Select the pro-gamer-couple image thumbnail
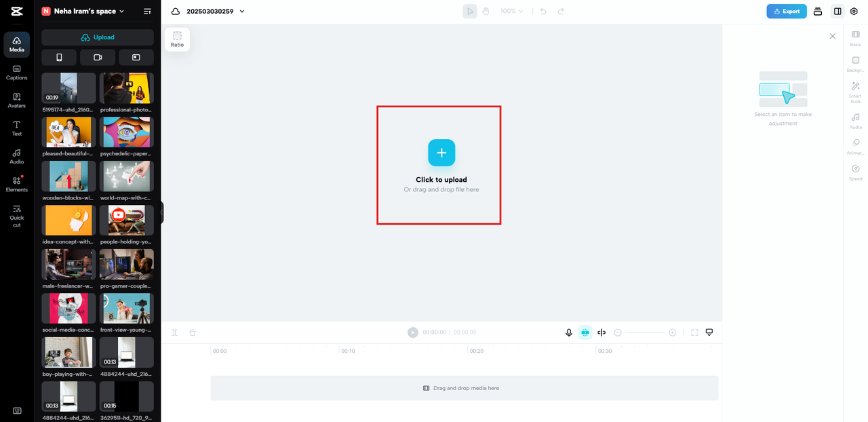Image resolution: width=868 pixels, height=422 pixels. pyautogui.click(x=127, y=265)
